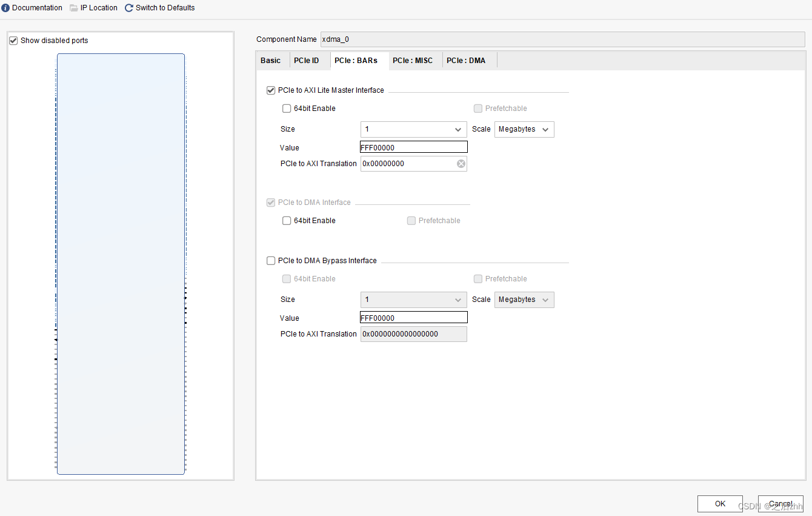Uncheck PCIe to AXI Lite Master Interface
812x516 pixels.
pyautogui.click(x=271, y=90)
